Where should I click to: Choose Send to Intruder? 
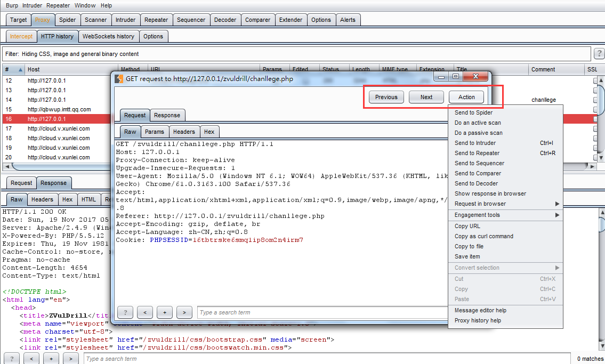click(505, 143)
